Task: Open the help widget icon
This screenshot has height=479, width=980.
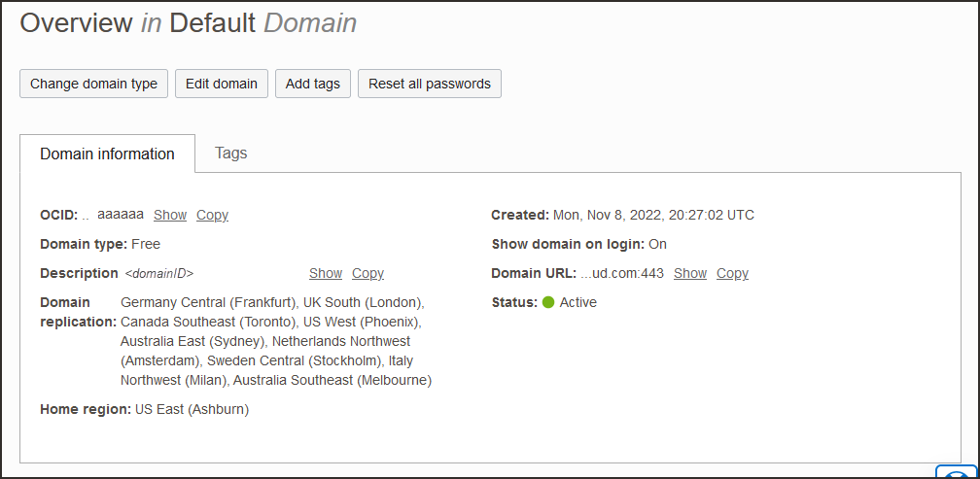Action: click(x=957, y=472)
